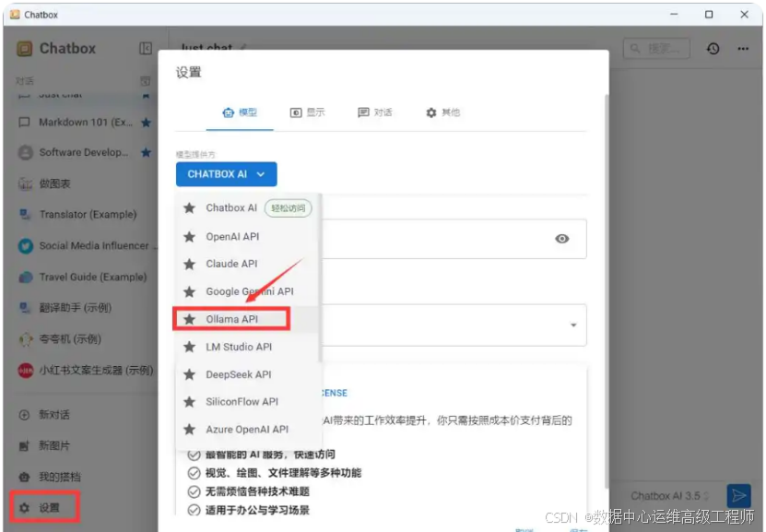Click the 做图表 chat avatar icon
766x532 pixels.
(x=26, y=183)
